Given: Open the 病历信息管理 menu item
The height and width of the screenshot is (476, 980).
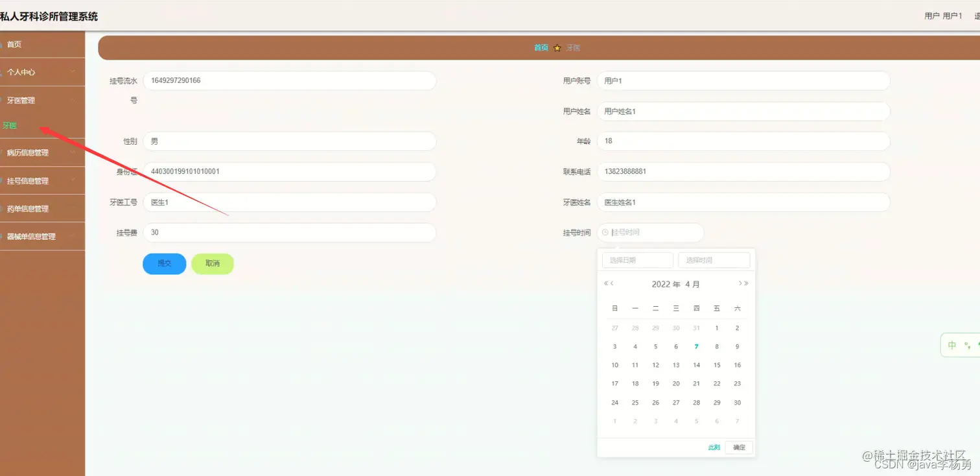Looking at the screenshot, I should pyautogui.click(x=42, y=152).
